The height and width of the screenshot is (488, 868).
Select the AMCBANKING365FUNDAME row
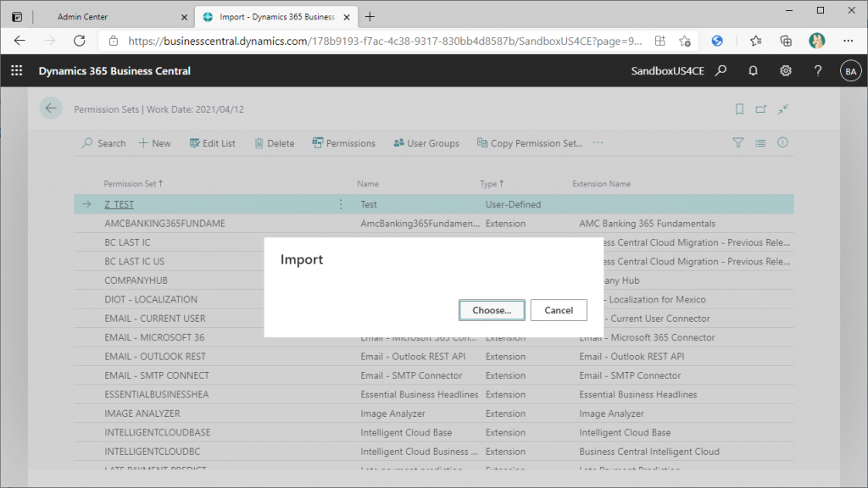tap(434, 224)
